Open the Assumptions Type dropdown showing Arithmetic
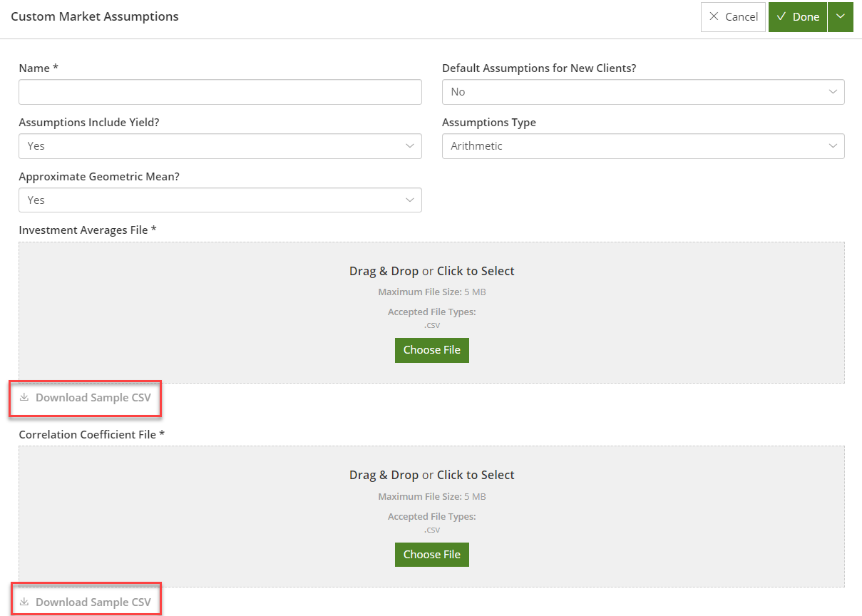Image resolution: width=862 pixels, height=616 pixels. [642, 146]
